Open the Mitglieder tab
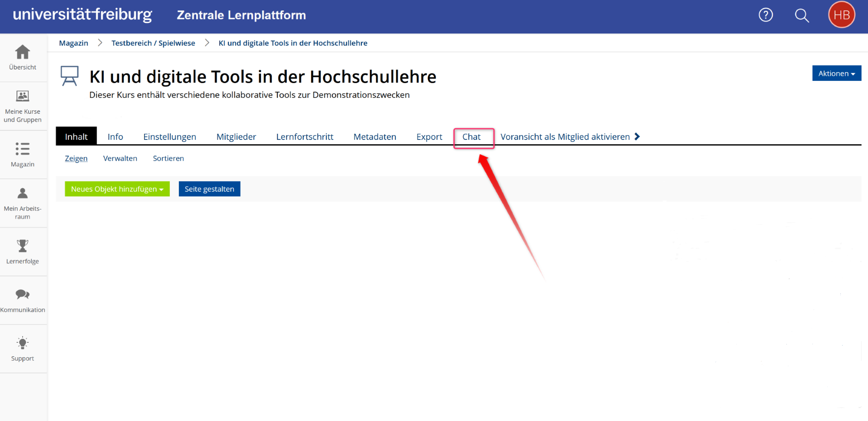 (x=236, y=136)
